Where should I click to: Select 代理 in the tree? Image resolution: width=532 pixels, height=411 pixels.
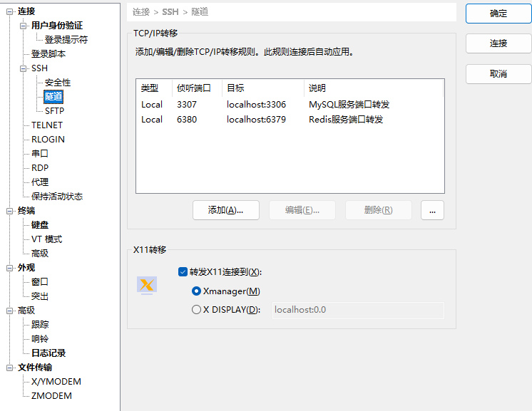[x=40, y=182]
